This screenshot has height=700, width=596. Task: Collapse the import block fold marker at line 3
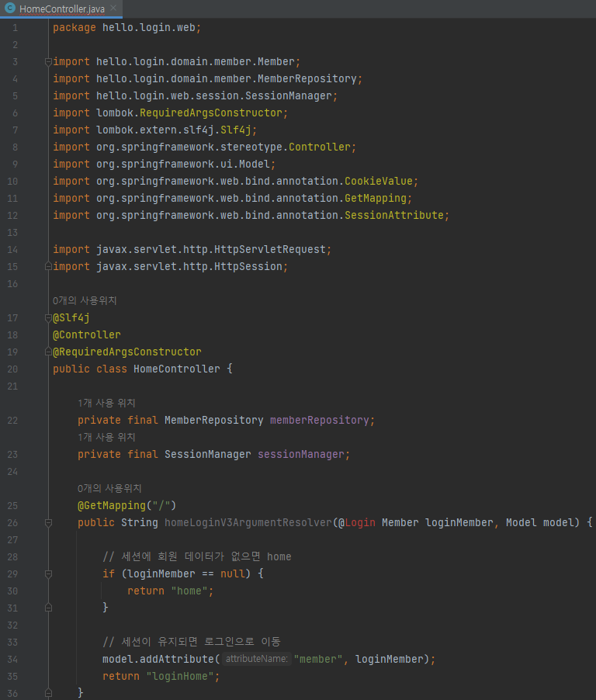tap(48, 62)
